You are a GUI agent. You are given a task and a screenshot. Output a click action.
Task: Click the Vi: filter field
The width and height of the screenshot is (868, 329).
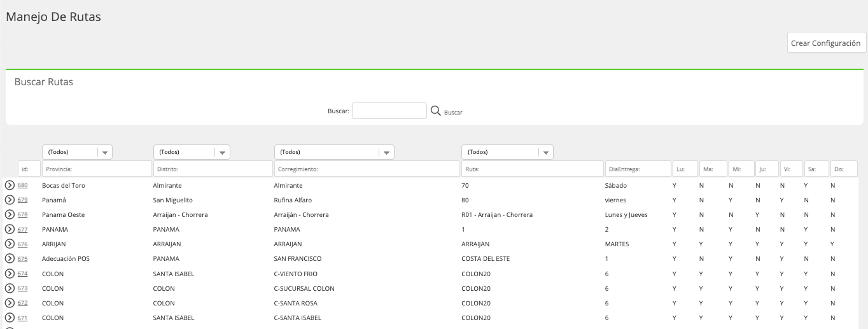791,169
